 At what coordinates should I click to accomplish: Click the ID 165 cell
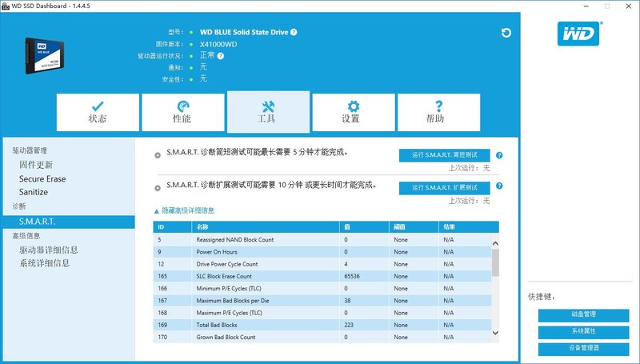[172, 276]
